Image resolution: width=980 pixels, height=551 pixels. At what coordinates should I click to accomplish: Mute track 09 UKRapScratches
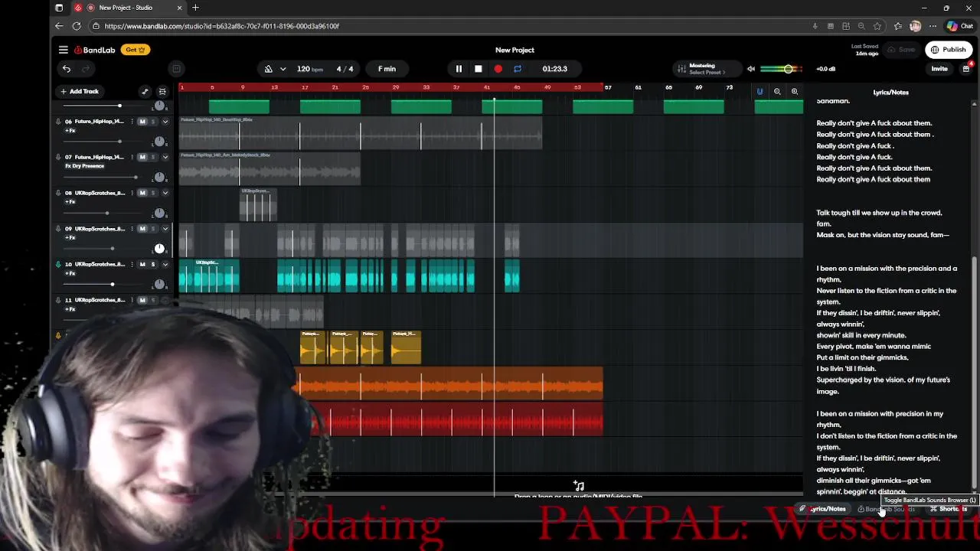pos(142,229)
